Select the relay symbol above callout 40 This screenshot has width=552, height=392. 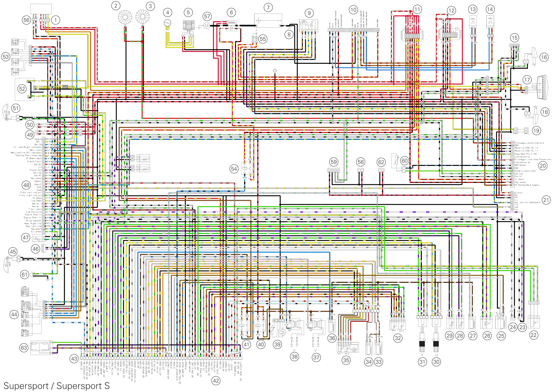pos(260,325)
